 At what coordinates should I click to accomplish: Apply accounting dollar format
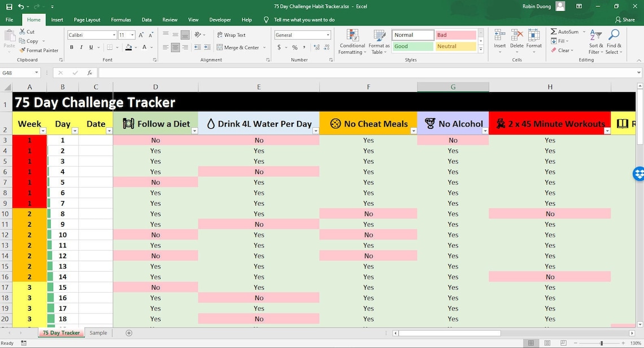279,47
